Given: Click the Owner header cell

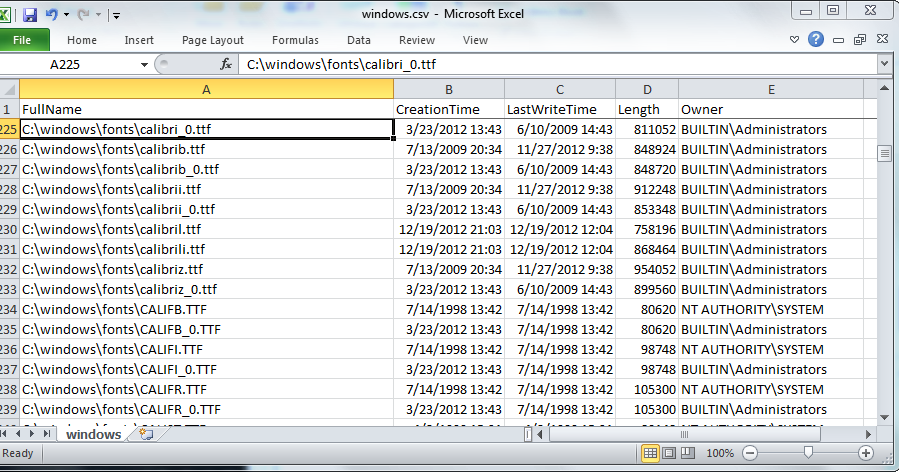Looking at the screenshot, I should click(x=771, y=110).
